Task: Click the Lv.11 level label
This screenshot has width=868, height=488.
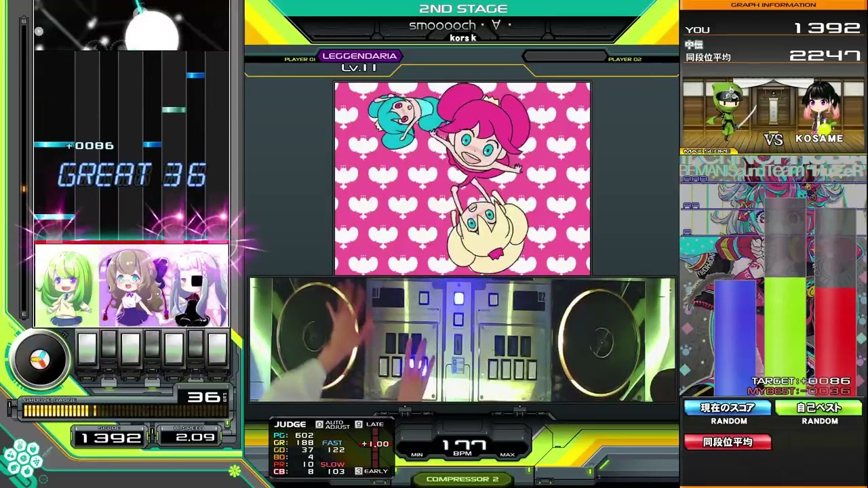Action: 359,67
